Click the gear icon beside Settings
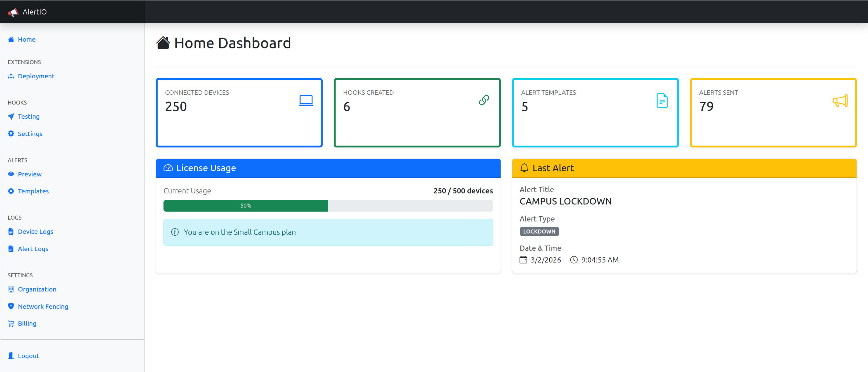868x372 pixels. (10, 134)
